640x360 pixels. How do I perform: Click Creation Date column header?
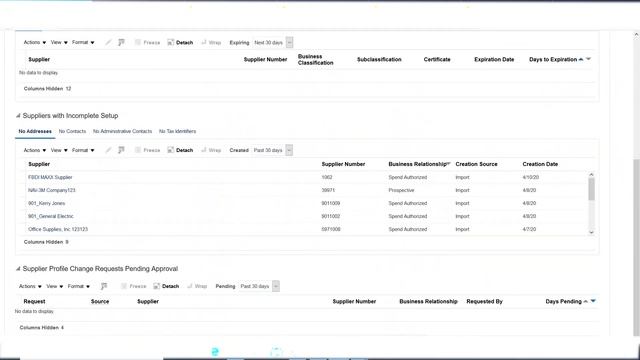(540, 164)
